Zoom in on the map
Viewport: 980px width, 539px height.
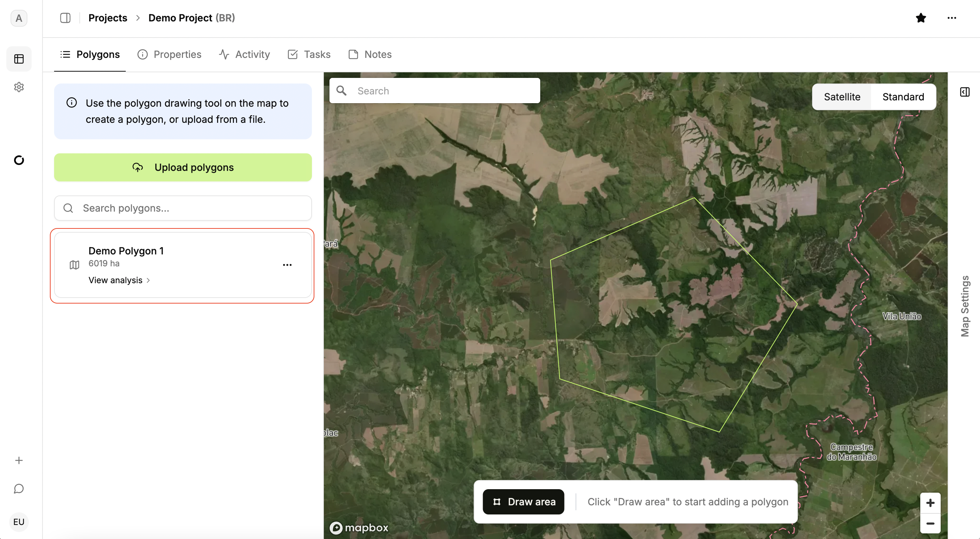930,503
